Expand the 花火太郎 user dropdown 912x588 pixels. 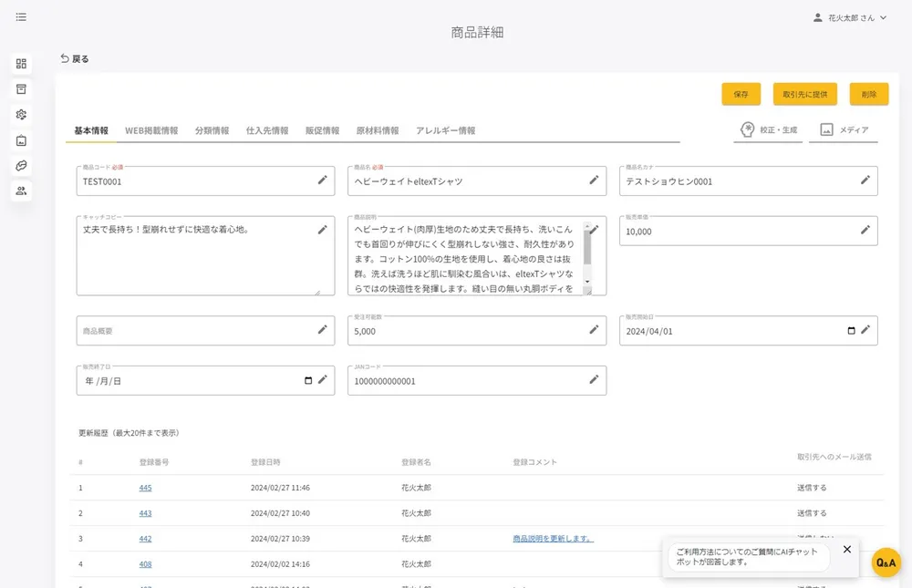click(x=884, y=17)
